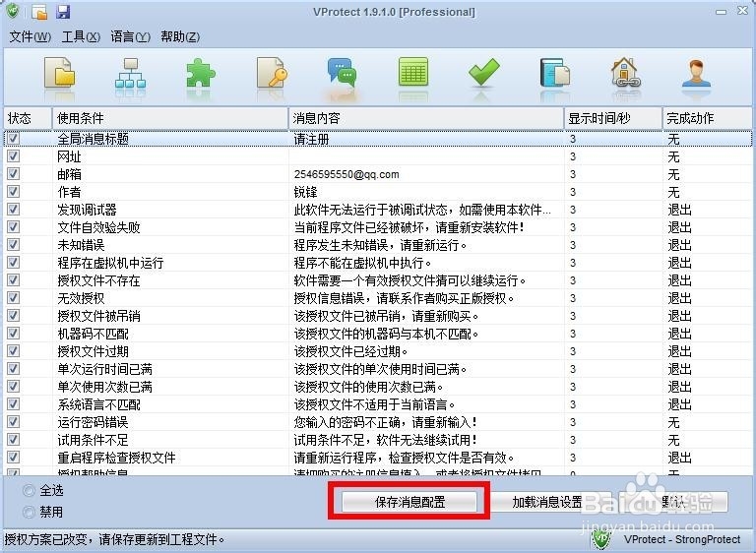Open the 工具(X) menu
Image resolution: width=756 pixels, height=553 pixels.
tap(81, 36)
